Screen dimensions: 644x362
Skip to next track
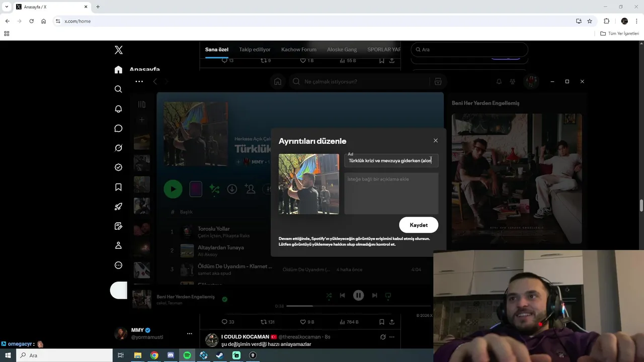coord(374,296)
